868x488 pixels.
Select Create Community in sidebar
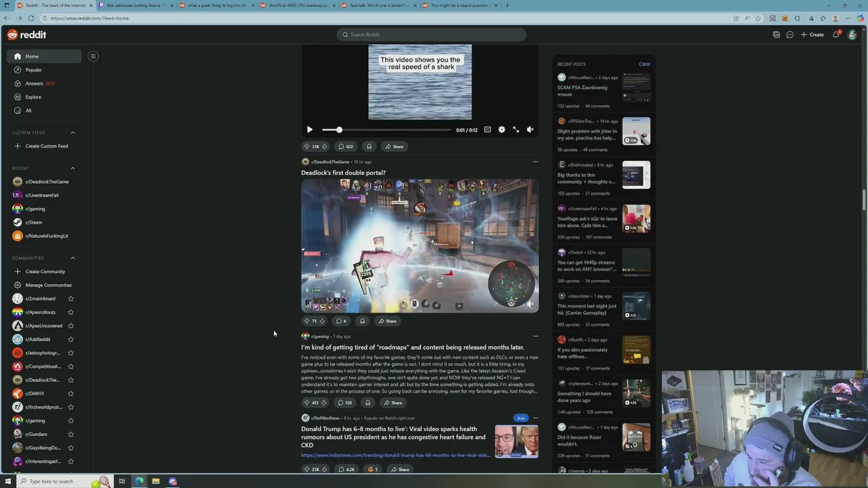(x=44, y=272)
